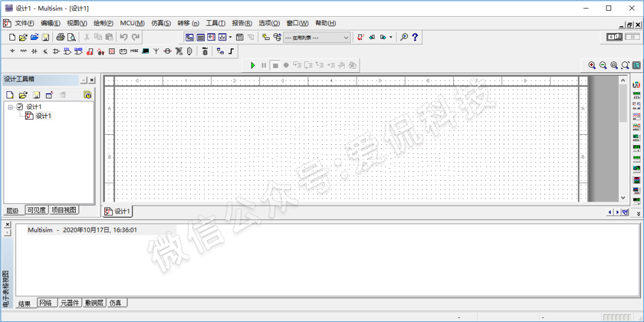The height and width of the screenshot is (322, 644).
Task: Click the print icon in the toolbar
Action: point(60,37)
